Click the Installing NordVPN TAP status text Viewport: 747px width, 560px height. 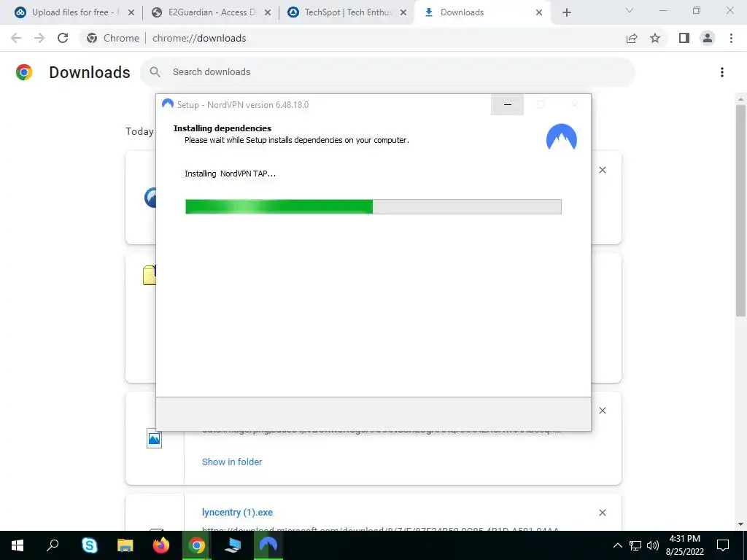click(x=230, y=174)
